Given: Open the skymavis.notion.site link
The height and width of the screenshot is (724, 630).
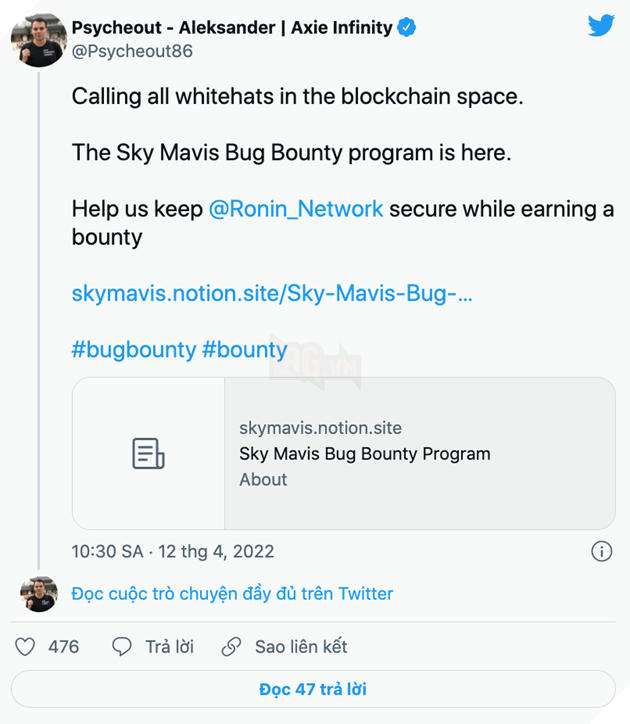Looking at the screenshot, I should click(272, 294).
